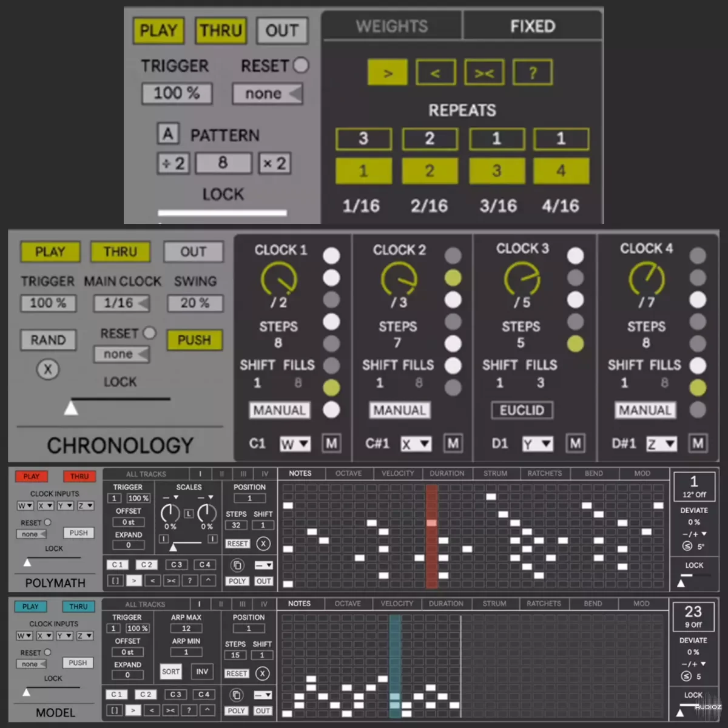The width and height of the screenshot is (728, 728).
Task: Double pattern length with ×2
Action: click(x=274, y=163)
